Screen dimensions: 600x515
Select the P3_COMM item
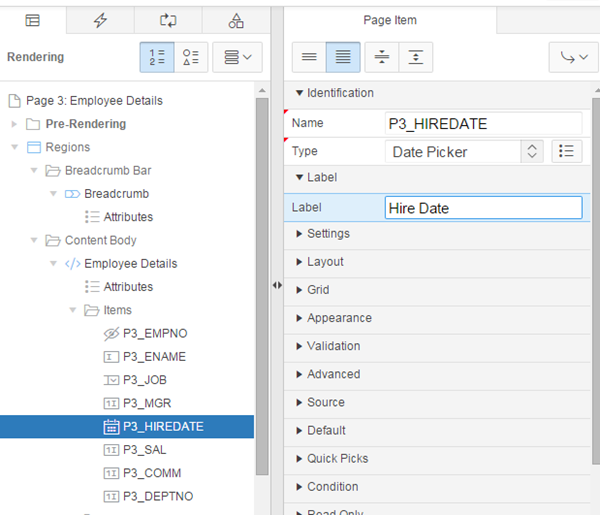pos(152,473)
